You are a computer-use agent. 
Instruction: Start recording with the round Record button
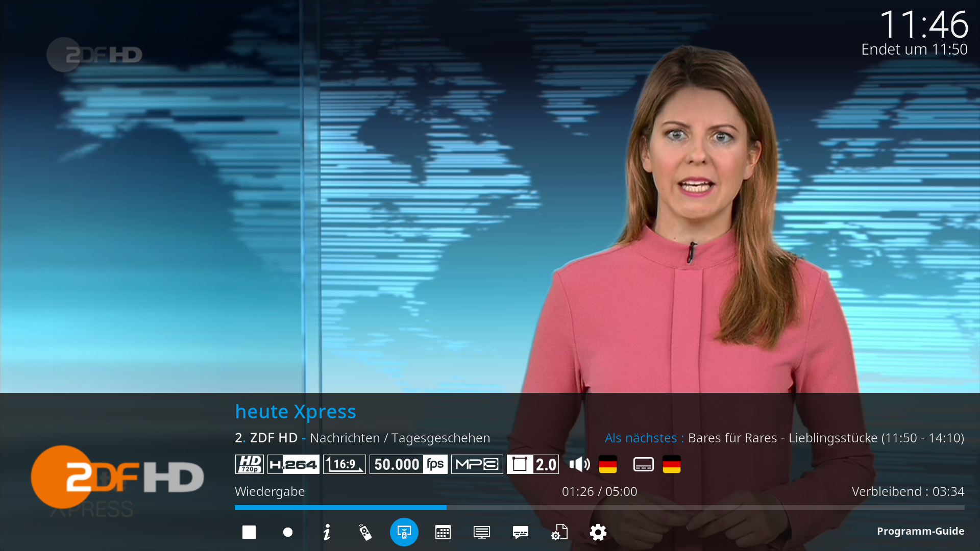[288, 532]
